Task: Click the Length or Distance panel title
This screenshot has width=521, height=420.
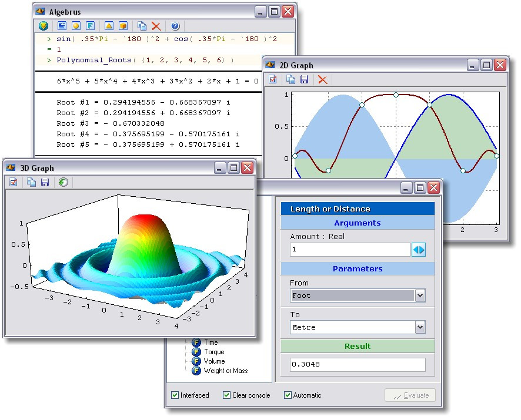Action: coord(358,209)
